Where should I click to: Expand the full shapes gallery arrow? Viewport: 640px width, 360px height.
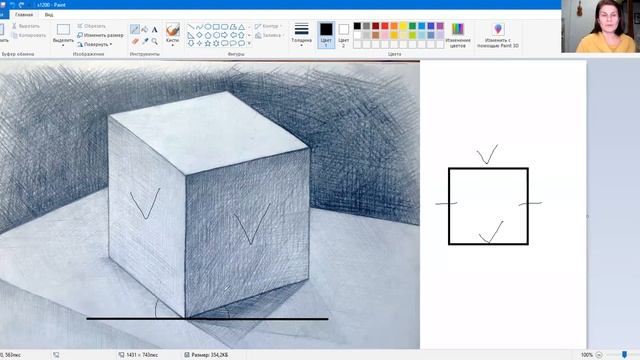pyautogui.click(x=249, y=43)
